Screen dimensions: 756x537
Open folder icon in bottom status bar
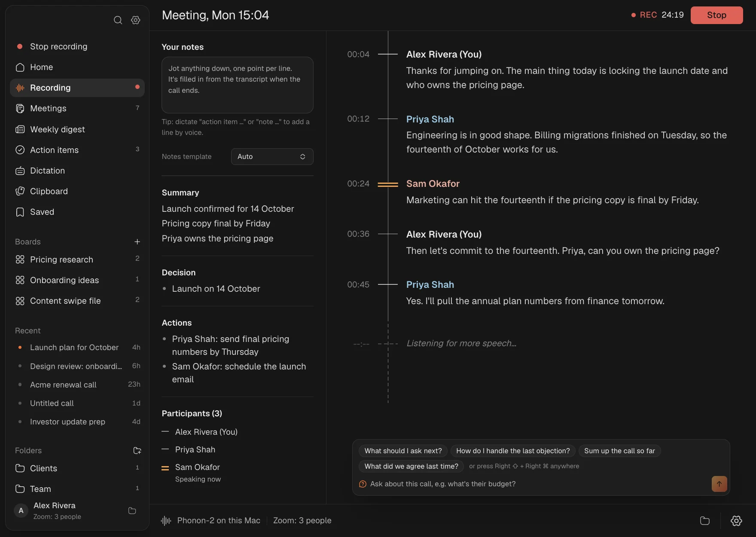(705, 521)
